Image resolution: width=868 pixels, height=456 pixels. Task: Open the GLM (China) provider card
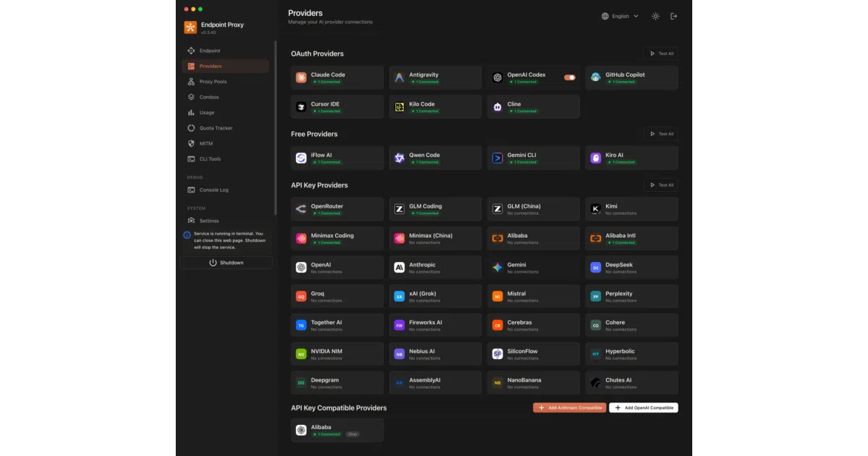(x=533, y=209)
